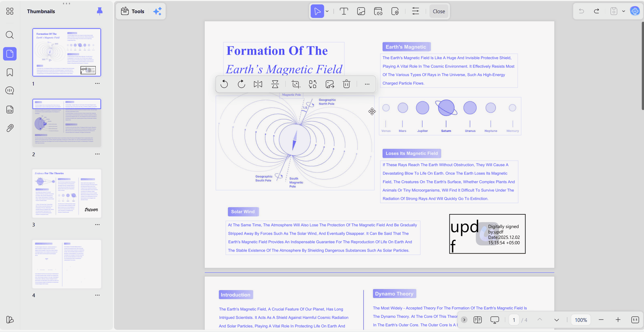644x332 pixels.
Task: Expand the bottom toolbar chevron
Action: [x=464, y=320]
